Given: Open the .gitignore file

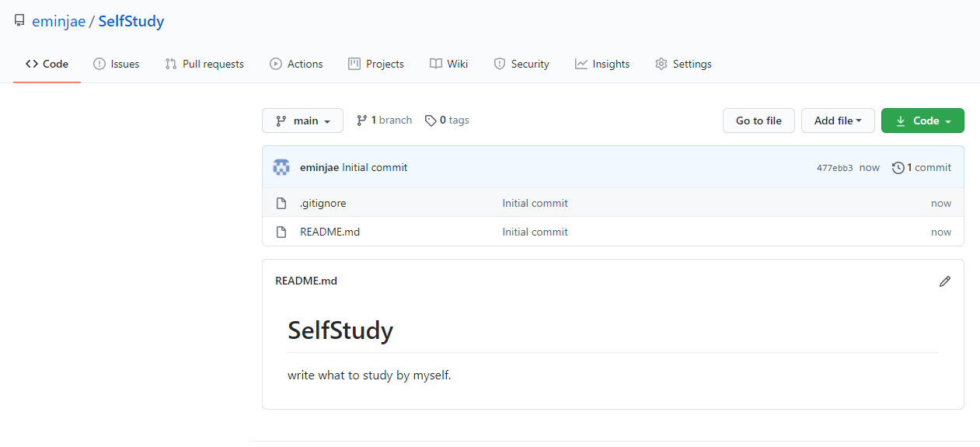Looking at the screenshot, I should (x=323, y=203).
